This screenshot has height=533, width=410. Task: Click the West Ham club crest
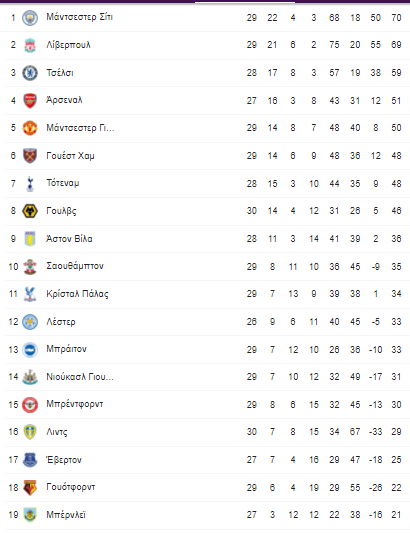pyautogui.click(x=30, y=156)
